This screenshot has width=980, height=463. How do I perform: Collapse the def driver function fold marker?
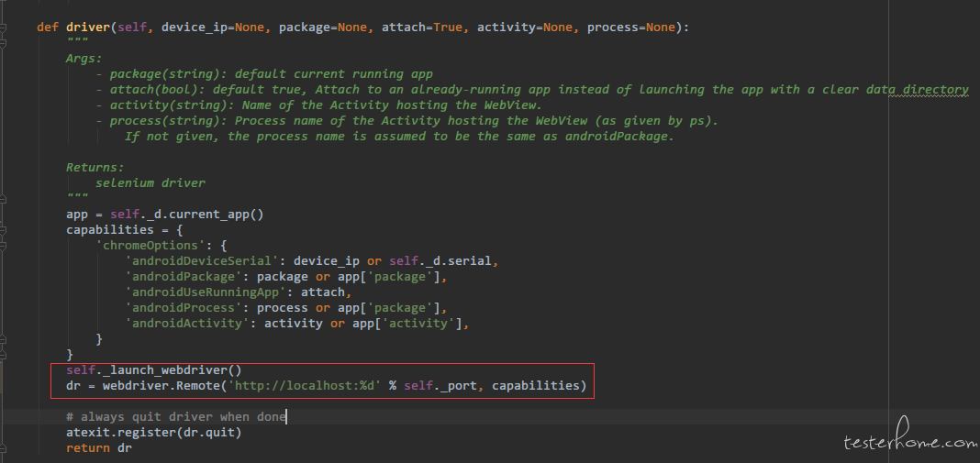pyautogui.click(x=3, y=28)
